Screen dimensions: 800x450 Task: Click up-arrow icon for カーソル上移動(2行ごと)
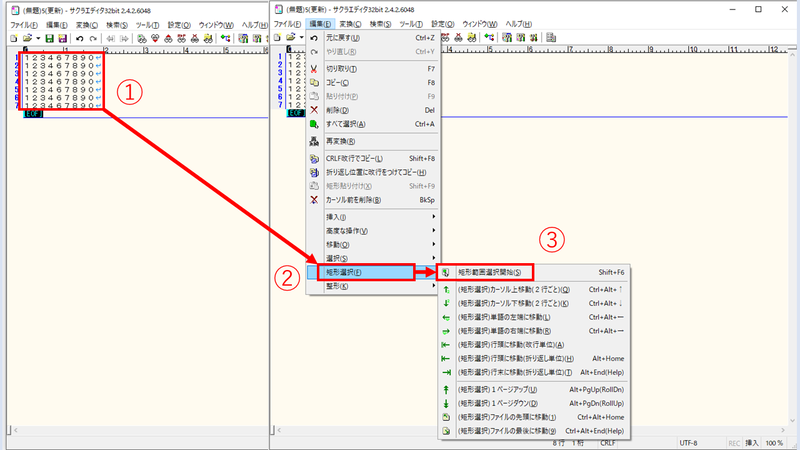(x=446, y=290)
